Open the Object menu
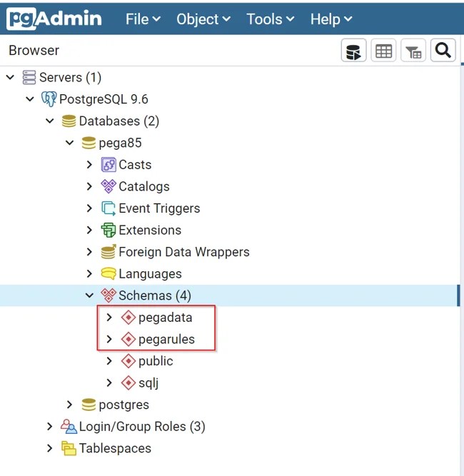This screenshot has width=464, height=476. pos(203,19)
